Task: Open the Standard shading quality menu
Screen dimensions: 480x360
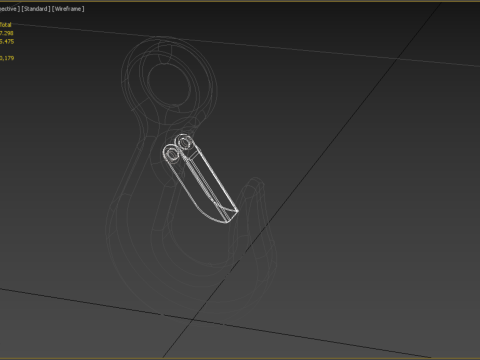Action: coord(36,9)
